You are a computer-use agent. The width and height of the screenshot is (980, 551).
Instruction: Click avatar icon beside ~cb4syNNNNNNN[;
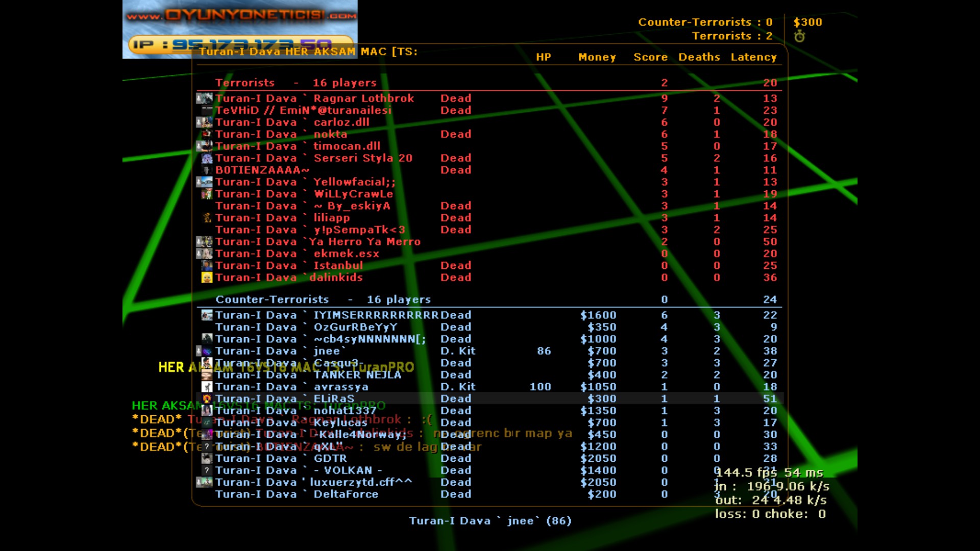[x=207, y=339]
